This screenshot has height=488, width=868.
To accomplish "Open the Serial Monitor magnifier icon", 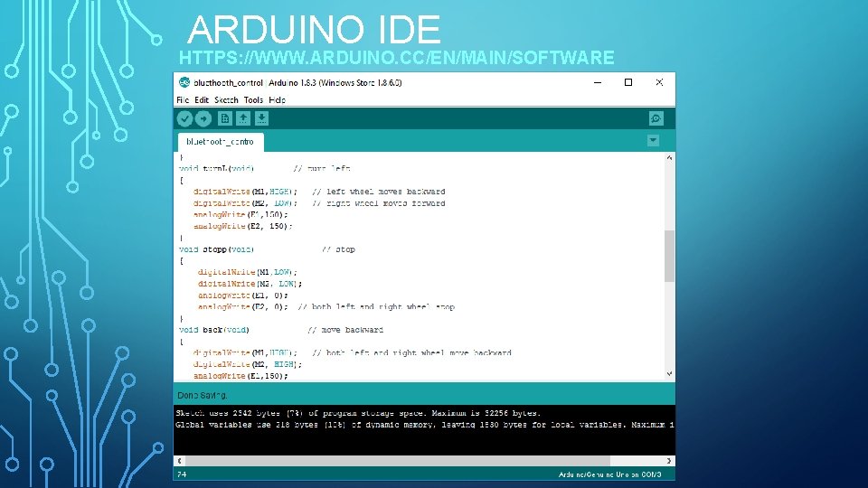I will point(656,118).
